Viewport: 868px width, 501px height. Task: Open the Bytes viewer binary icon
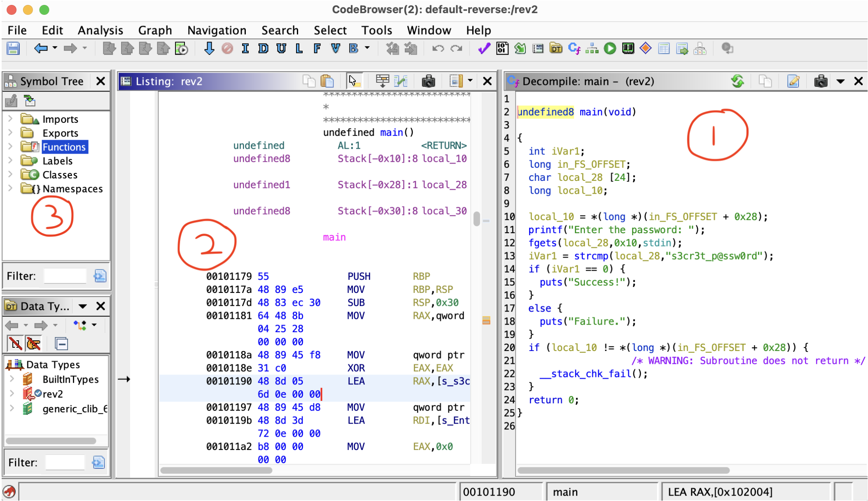click(x=502, y=49)
